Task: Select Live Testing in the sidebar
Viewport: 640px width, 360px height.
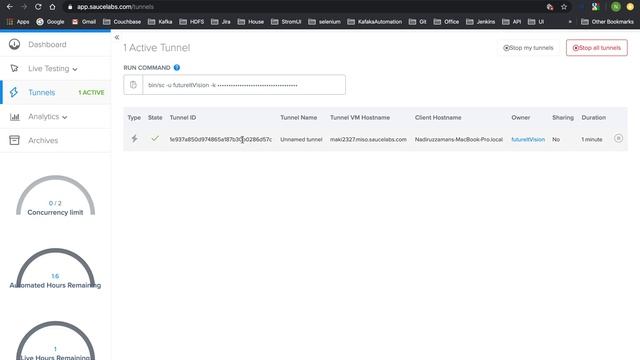Action: 49,69
